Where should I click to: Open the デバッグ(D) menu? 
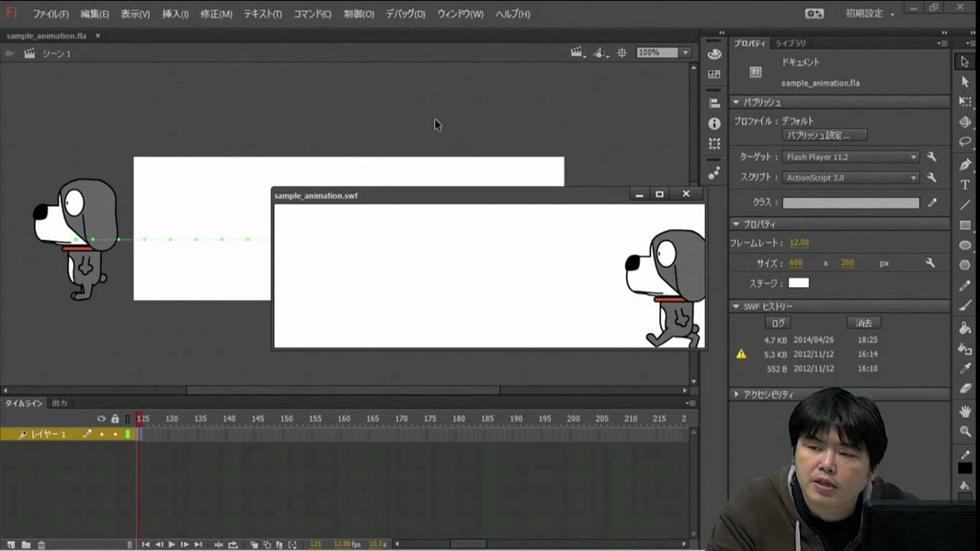point(406,14)
